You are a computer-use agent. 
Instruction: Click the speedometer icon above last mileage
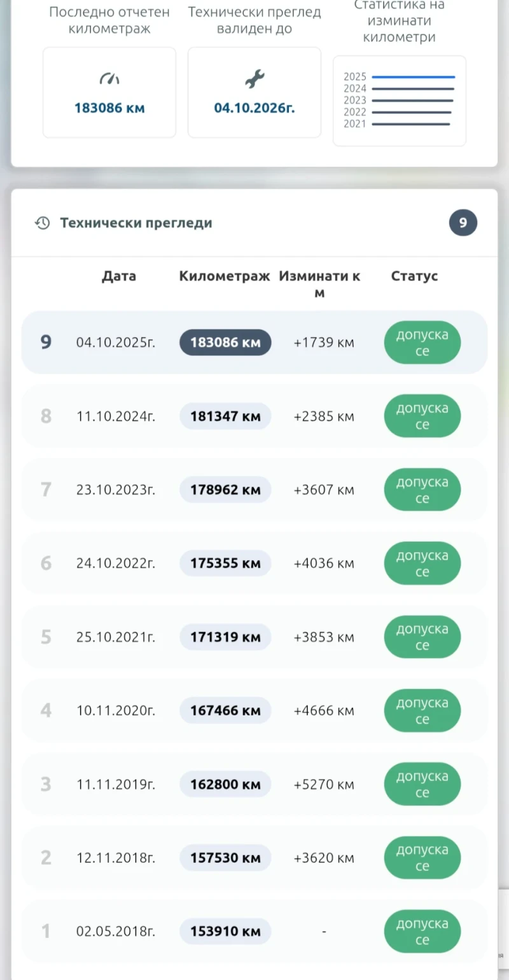tap(109, 79)
